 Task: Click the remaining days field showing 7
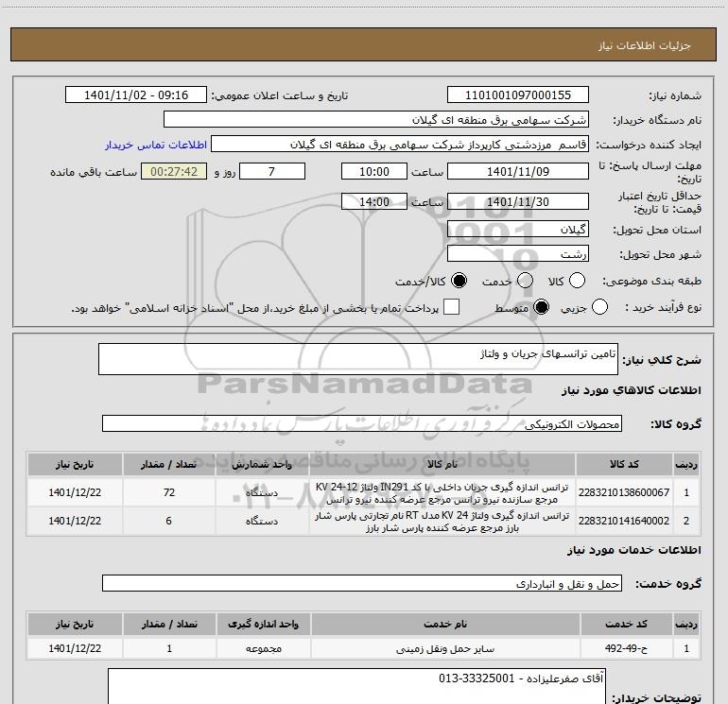tap(272, 172)
